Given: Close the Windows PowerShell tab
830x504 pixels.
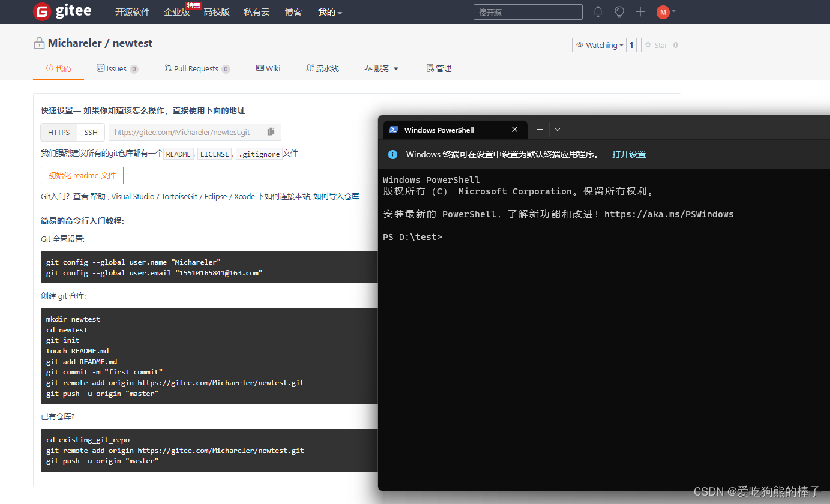Looking at the screenshot, I should (514, 130).
